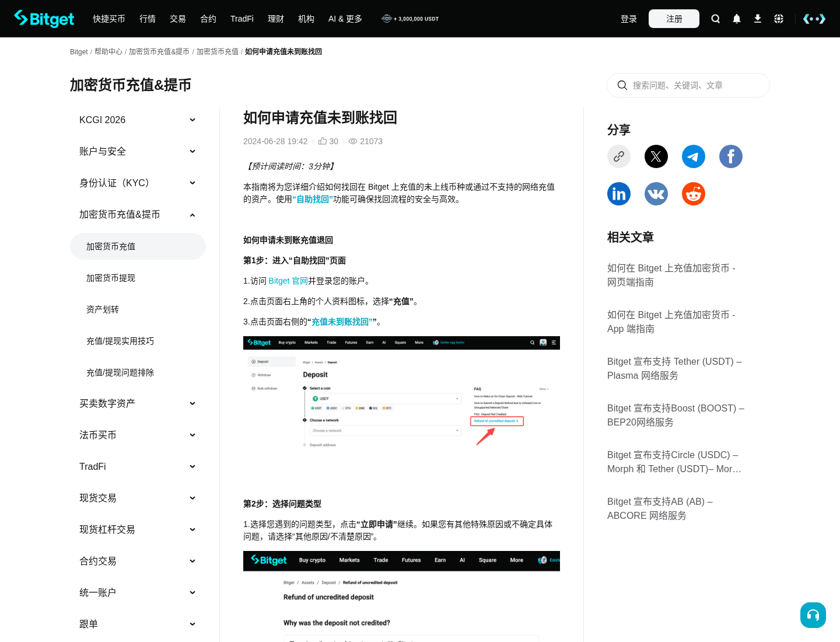Open 快捷买币 in top navigation

click(x=109, y=19)
